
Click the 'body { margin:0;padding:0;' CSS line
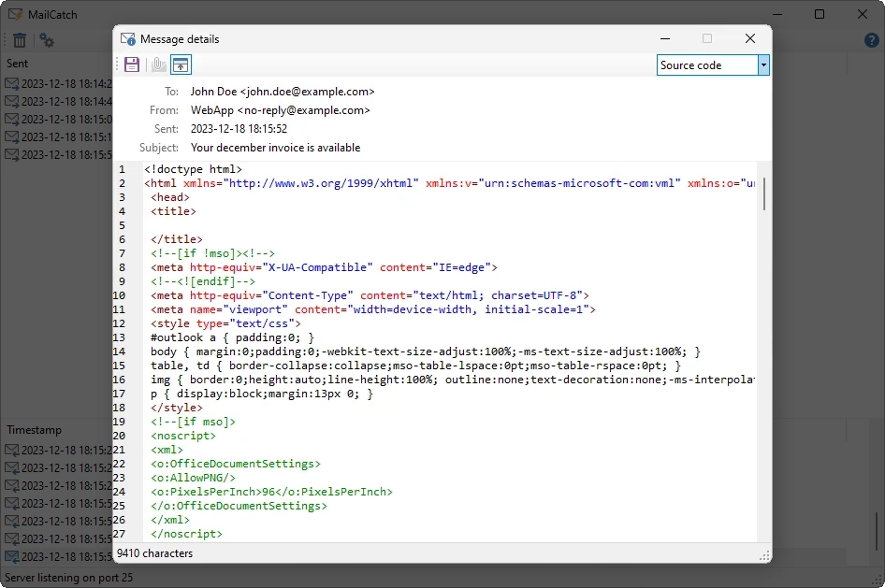[426, 351]
